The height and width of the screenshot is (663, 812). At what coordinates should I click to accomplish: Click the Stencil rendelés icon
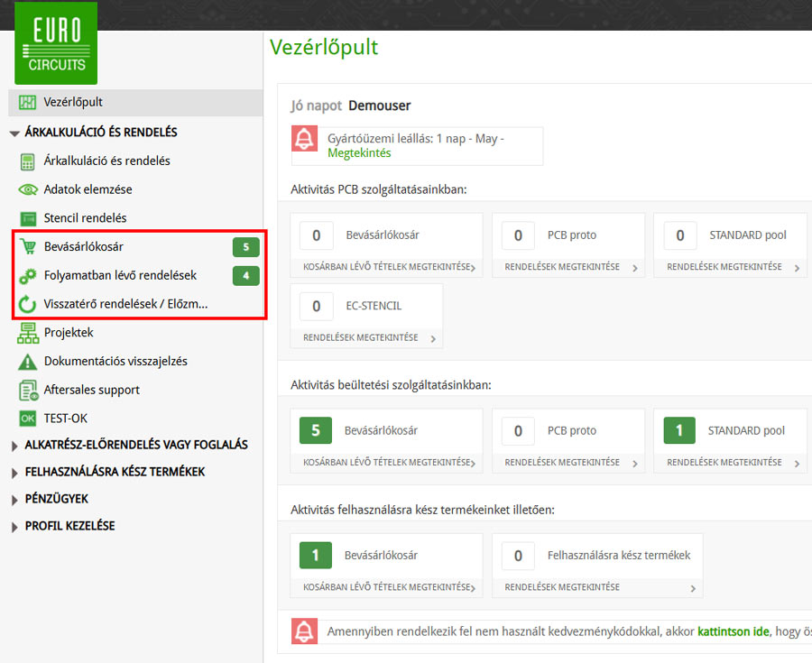pyautogui.click(x=27, y=218)
